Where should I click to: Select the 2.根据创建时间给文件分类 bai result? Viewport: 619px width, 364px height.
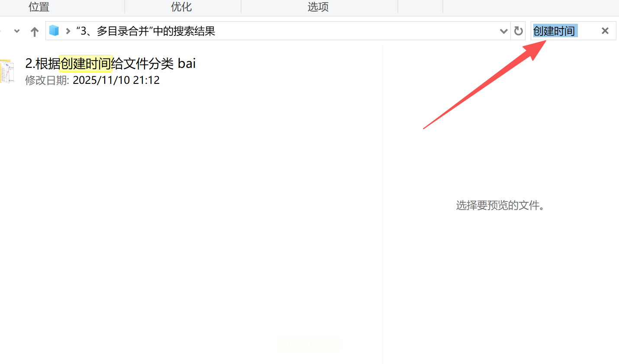click(x=110, y=64)
